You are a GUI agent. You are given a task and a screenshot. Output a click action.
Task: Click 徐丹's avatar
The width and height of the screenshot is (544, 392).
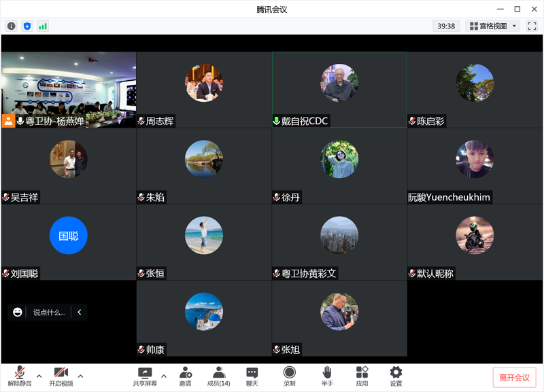[x=339, y=159]
